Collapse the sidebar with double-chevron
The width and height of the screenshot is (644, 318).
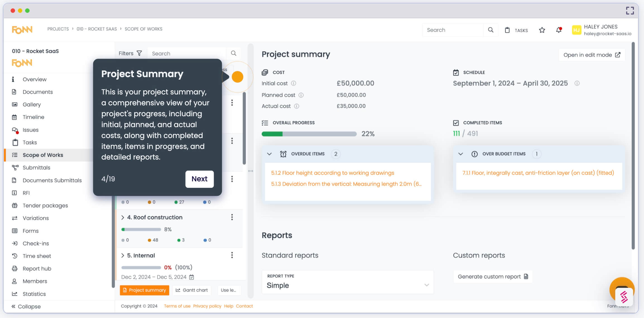click(13, 307)
